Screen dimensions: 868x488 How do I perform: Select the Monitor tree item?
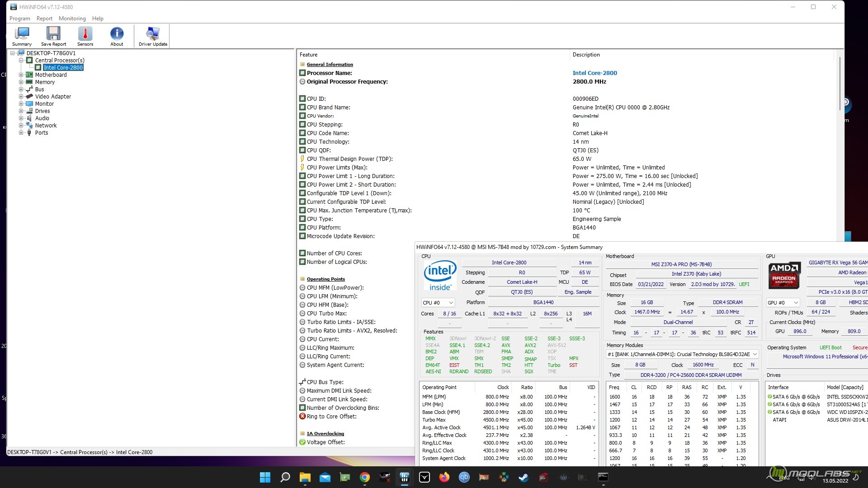(x=44, y=103)
